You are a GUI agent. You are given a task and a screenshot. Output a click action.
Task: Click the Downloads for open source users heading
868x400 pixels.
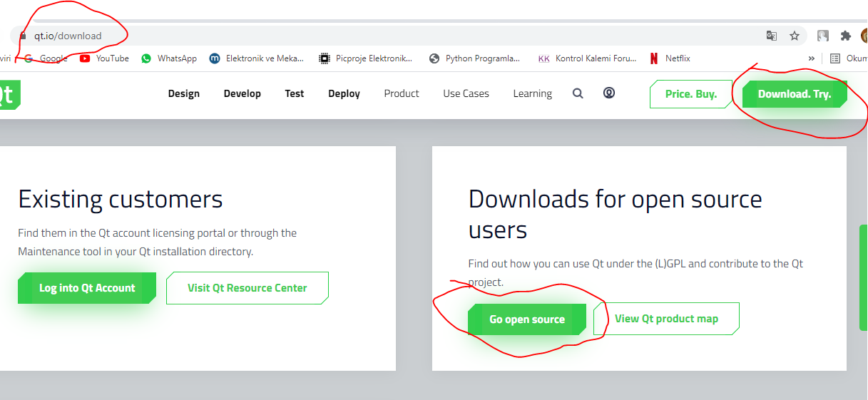[615, 215]
